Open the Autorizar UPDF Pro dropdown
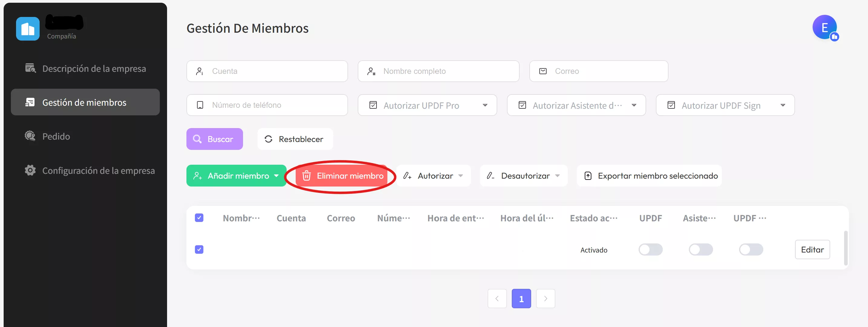Viewport: 868px width, 327px height. [427, 105]
